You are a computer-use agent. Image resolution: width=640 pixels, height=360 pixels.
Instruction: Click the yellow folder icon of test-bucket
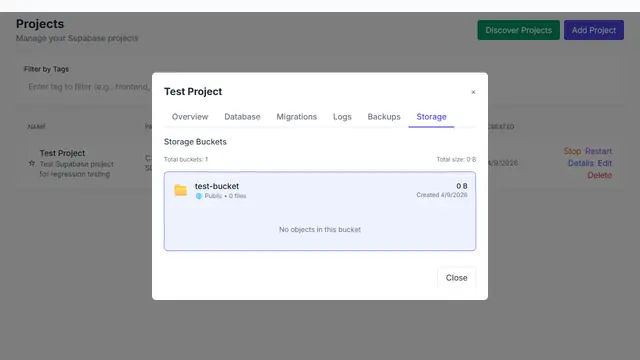click(x=180, y=190)
